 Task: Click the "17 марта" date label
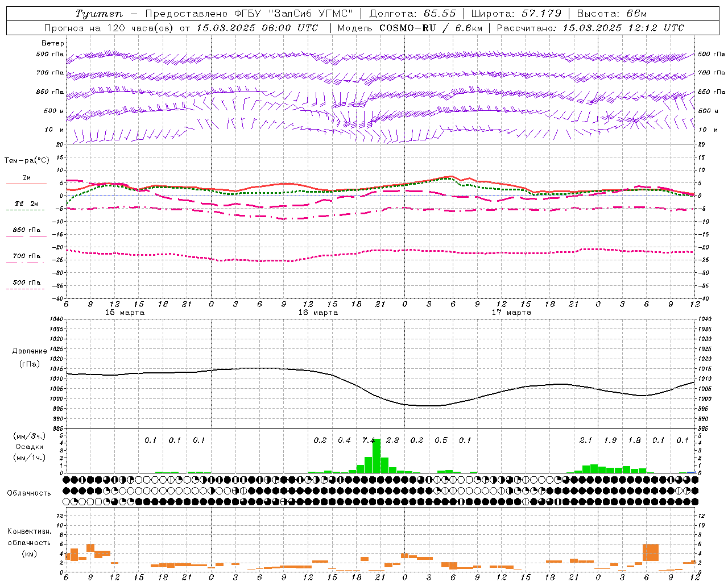(511, 313)
